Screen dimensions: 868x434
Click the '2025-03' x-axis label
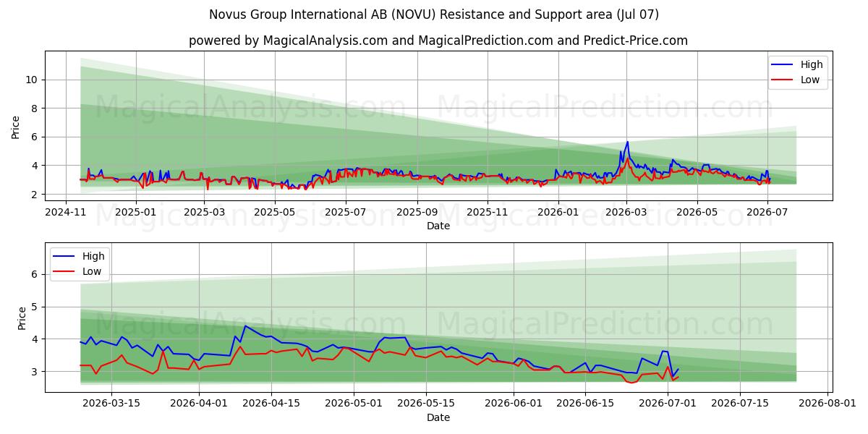[205, 213]
